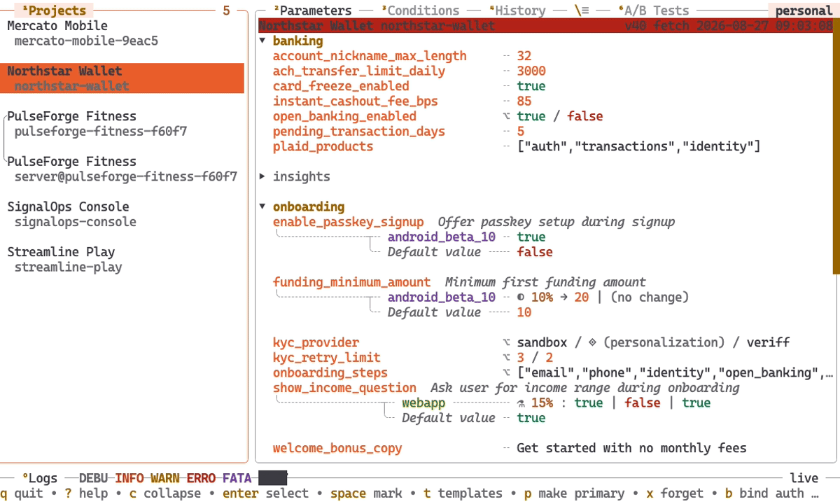Open the \≡ tab
Viewport: 840px width, 504px height.
[582, 10]
